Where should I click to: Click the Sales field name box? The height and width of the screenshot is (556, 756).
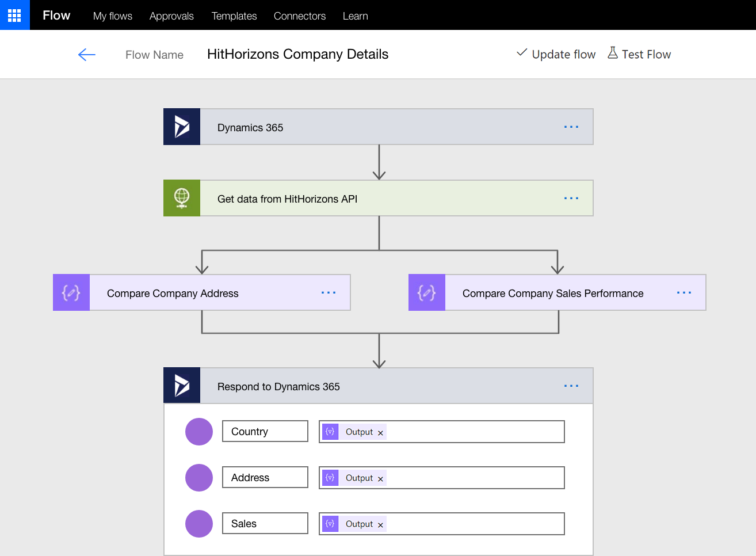265,523
